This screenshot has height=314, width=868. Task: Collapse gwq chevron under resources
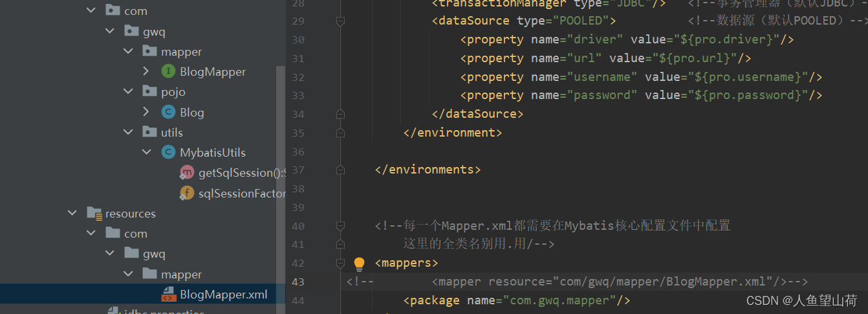(x=110, y=253)
